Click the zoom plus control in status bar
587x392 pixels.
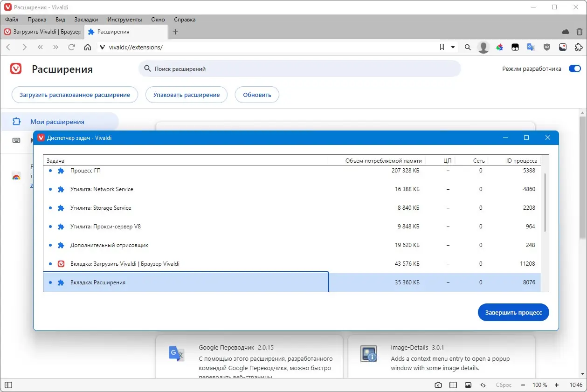pos(556,385)
